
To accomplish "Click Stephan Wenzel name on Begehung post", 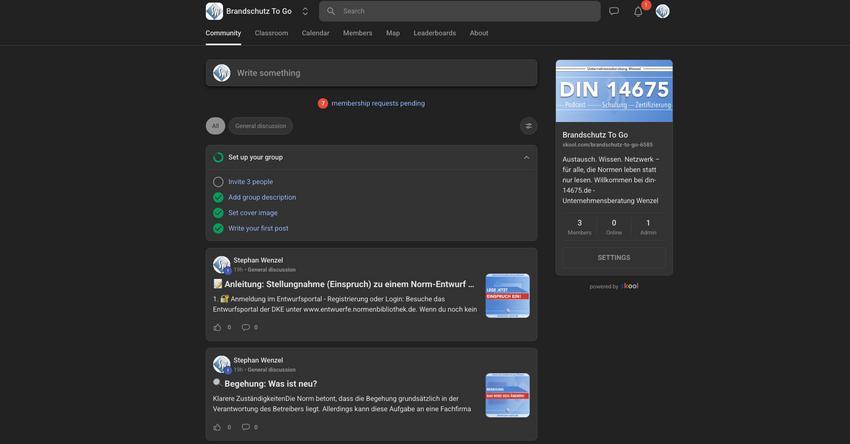I will point(258,360).
